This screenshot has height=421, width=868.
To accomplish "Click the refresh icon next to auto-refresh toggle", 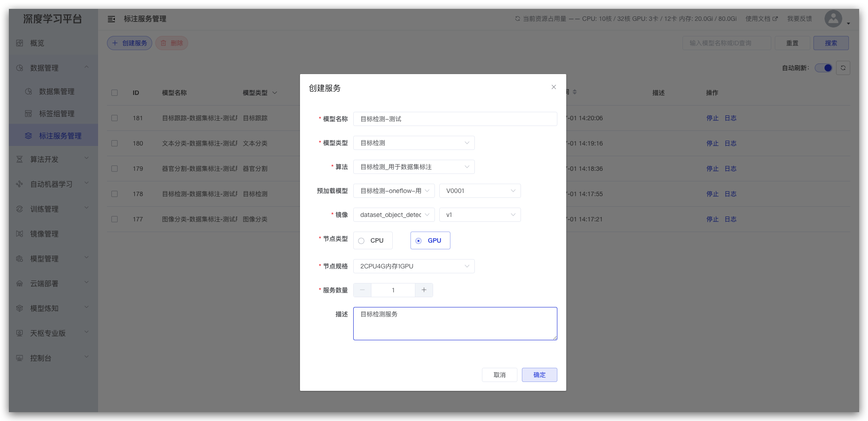I will pyautogui.click(x=843, y=68).
